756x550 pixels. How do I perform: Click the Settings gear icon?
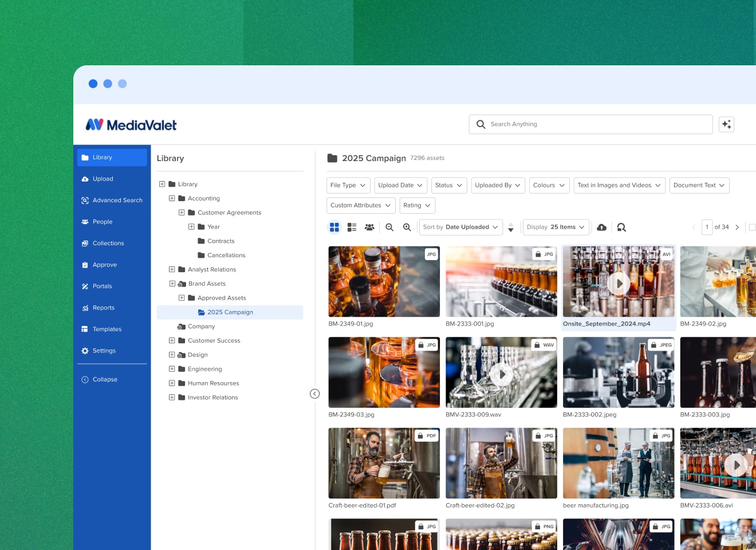[x=85, y=351]
